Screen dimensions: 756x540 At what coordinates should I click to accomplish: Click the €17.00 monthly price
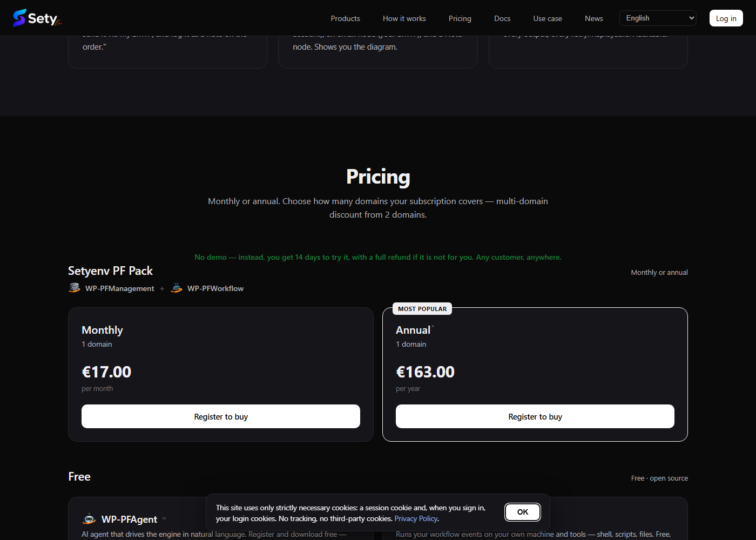pyautogui.click(x=106, y=372)
